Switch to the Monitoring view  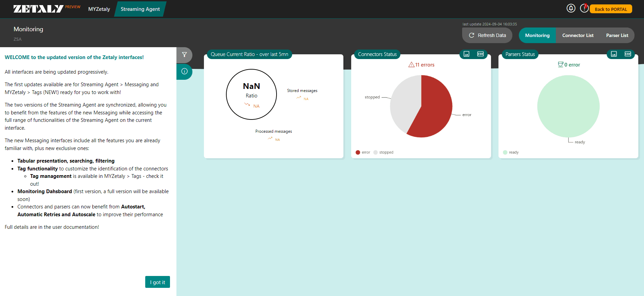point(537,35)
